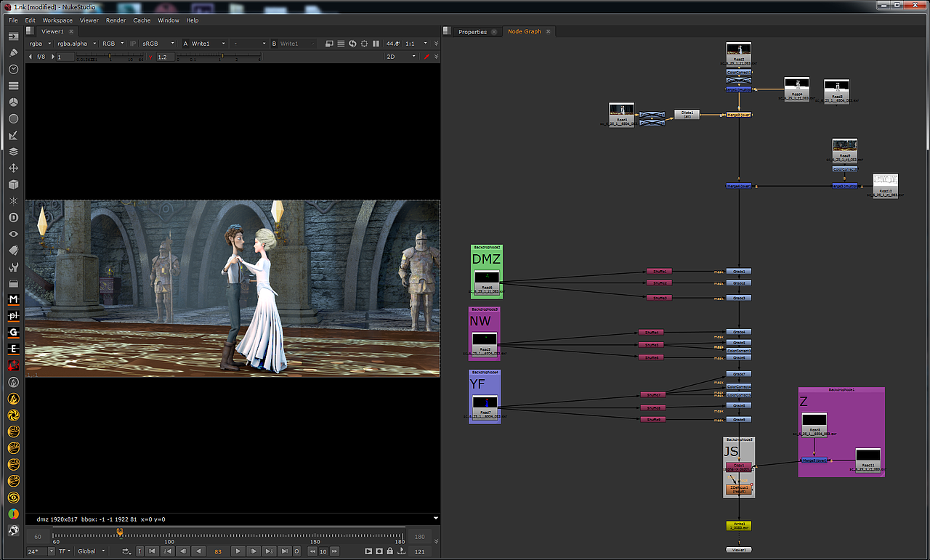Select the Write1 node in graph

tap(738, 525)
